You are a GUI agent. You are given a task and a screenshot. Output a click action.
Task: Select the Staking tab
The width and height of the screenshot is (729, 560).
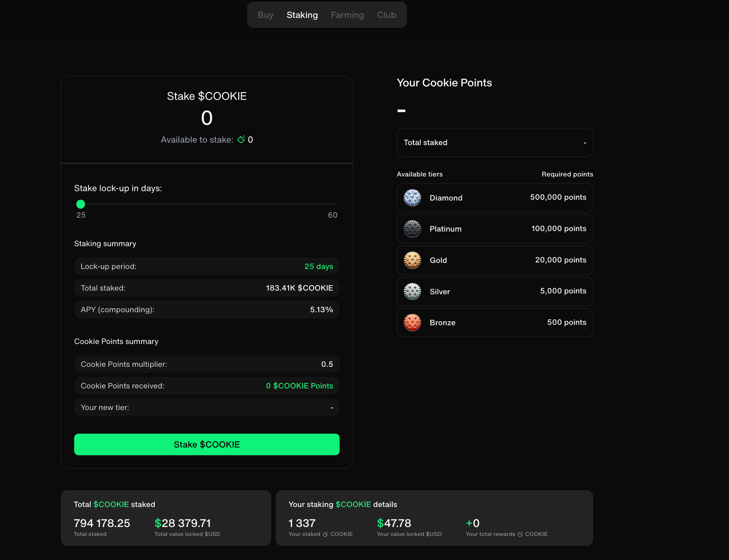tap(302, 15)
